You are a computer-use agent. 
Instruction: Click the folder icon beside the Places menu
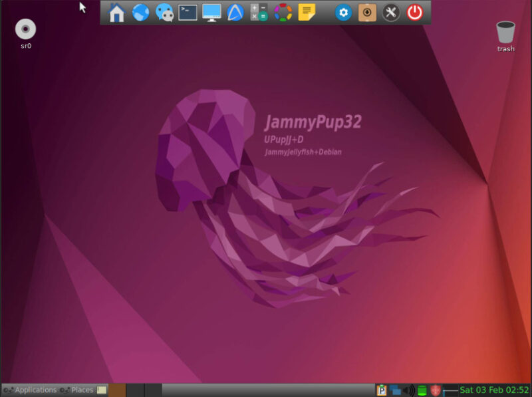click(100, 390)
